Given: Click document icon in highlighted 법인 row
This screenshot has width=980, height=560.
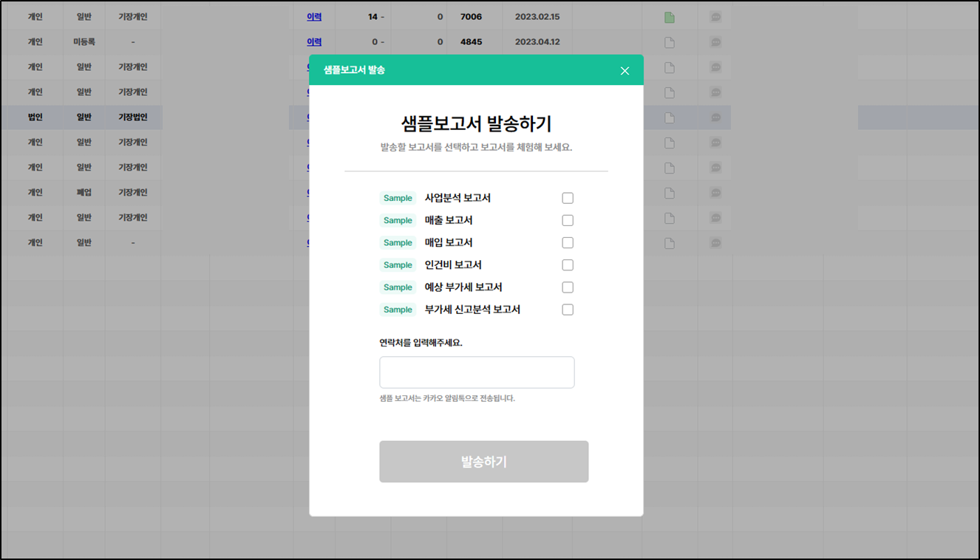Looking at the screenshot, I should pyautogui.click(x=670, y=117).
